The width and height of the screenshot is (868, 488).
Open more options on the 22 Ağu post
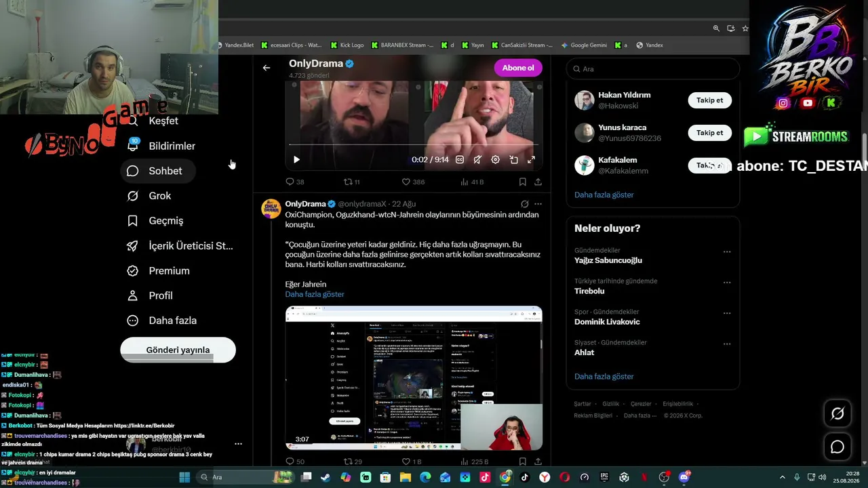click(538, 204)
